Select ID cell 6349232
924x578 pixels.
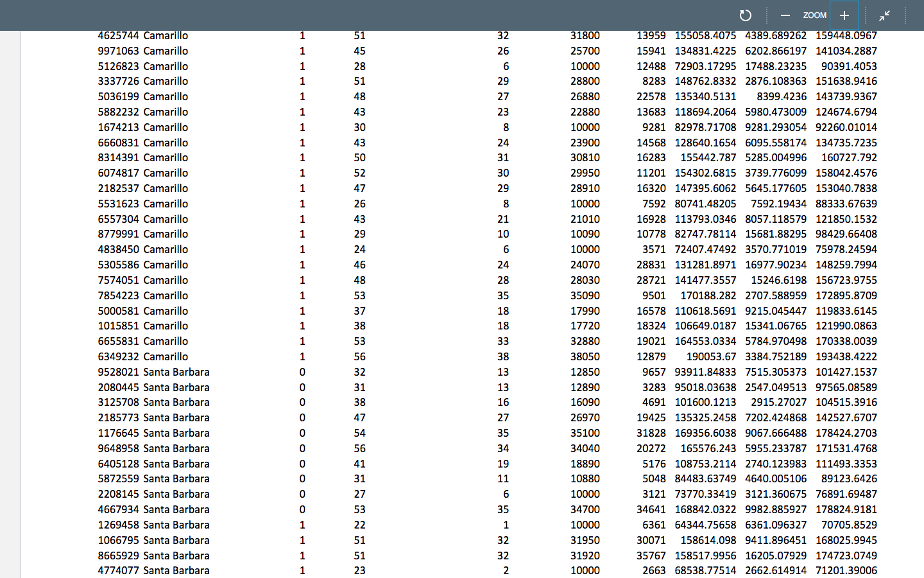[118, 356]
